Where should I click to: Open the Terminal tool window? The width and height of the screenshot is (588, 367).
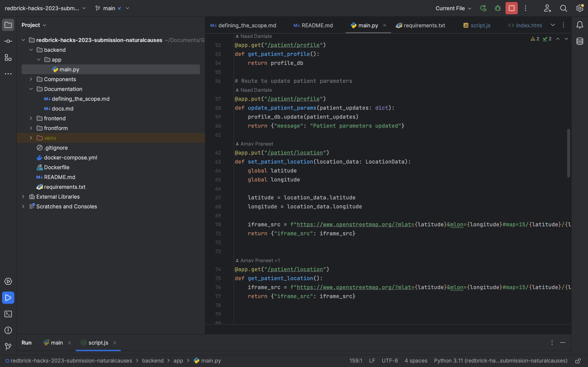click(x=8, y=314)
